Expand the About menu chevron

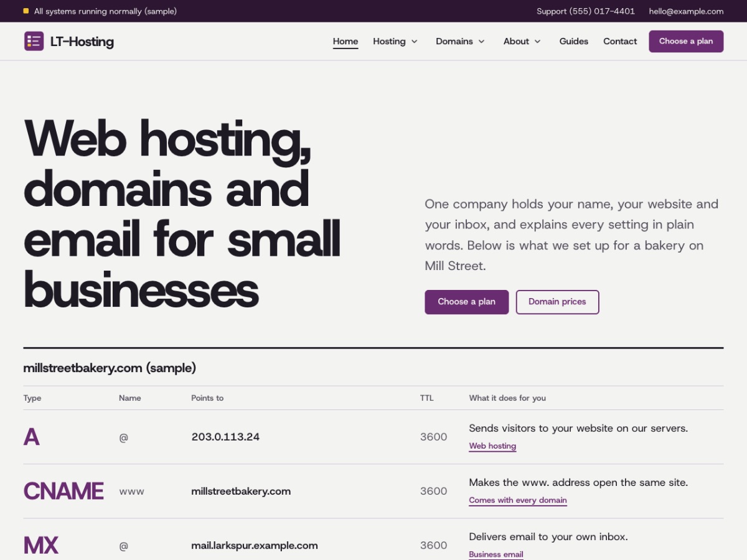[537, 42]
